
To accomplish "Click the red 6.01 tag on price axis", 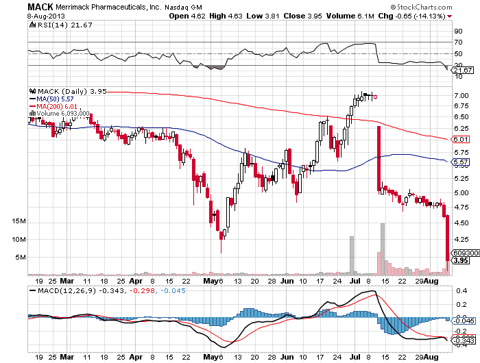I will pos(461,140).
